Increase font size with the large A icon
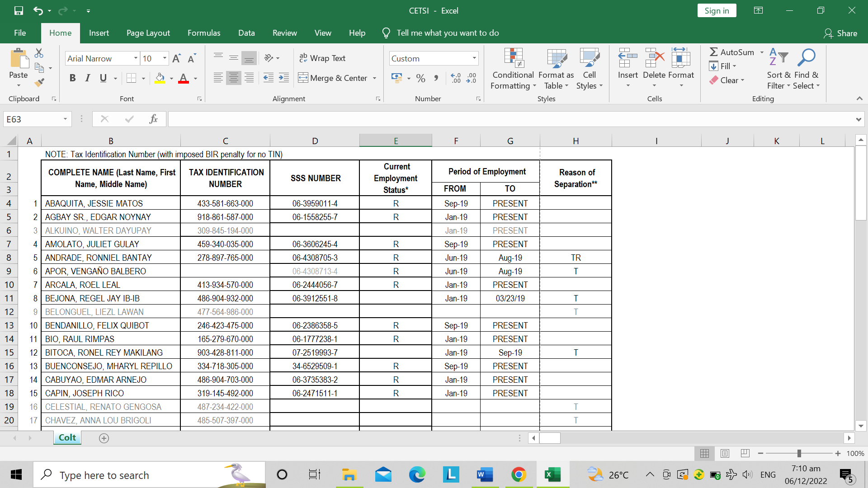The width and height of the screenshot is (868, 488). coord(176,58)
